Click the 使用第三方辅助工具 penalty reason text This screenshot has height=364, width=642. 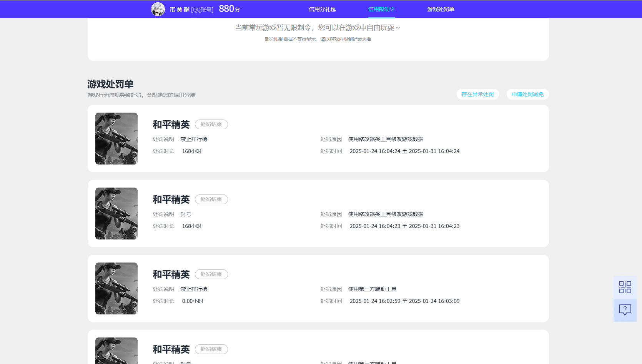coord(372,289)
